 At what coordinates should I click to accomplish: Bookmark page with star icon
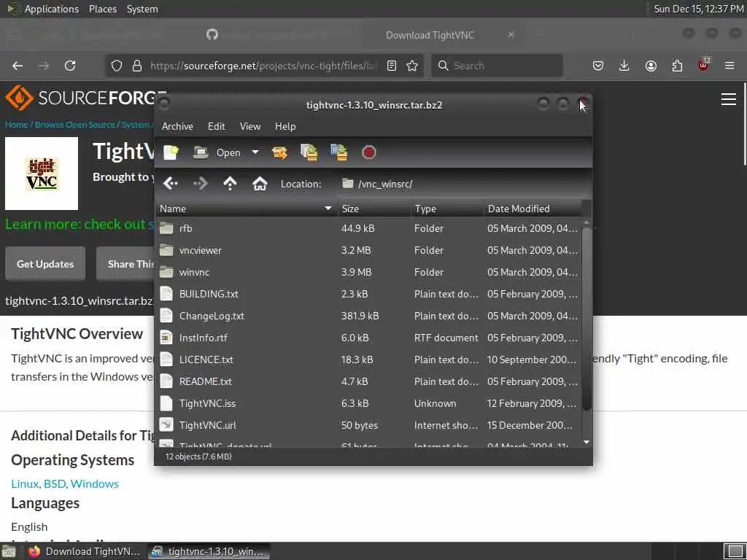click(x=413, y=66)
